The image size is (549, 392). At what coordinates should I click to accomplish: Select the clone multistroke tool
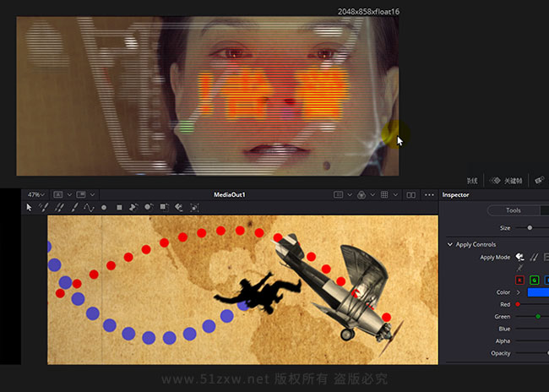59,207
